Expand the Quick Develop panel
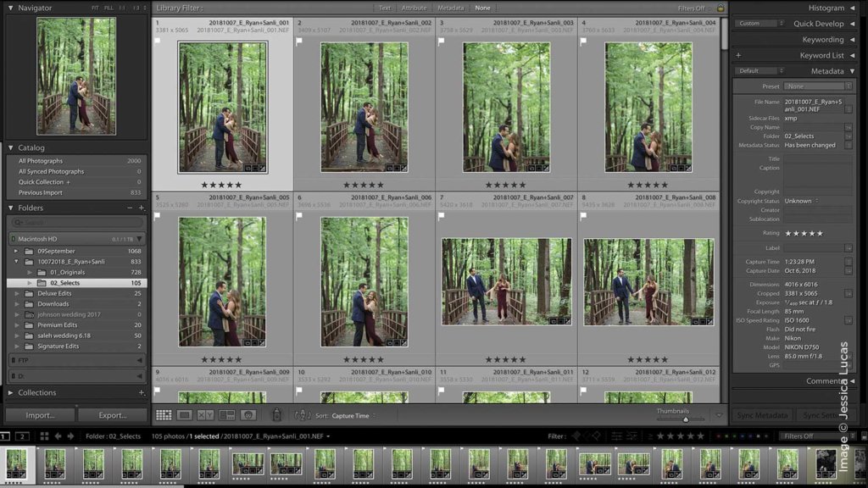 click(x=853, y=24)
